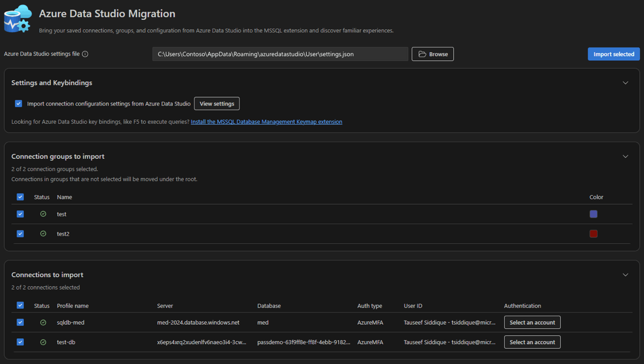Open the MSSQL Database Management Keymap extension link
The height and width of the screenshot is (364, 644).
tap(266, 122)
